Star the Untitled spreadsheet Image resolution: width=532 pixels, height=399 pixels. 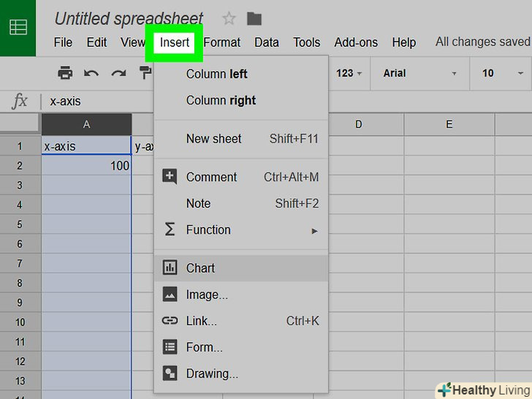(229, 18)
